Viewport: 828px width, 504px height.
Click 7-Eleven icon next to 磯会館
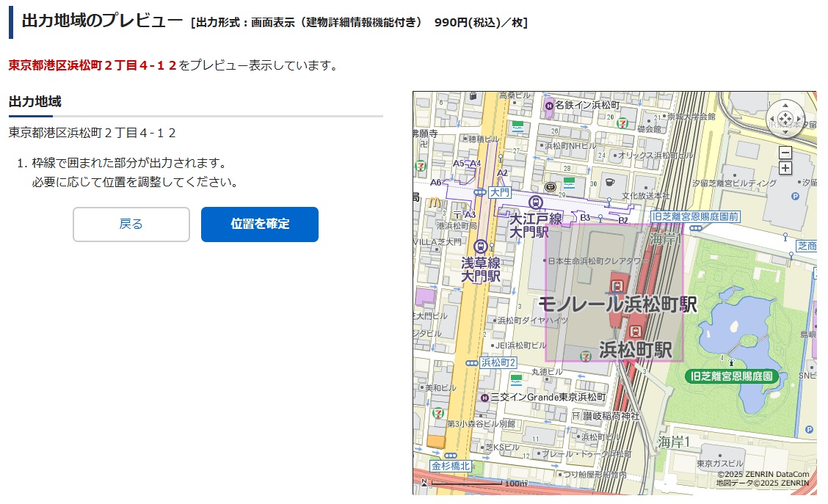[x=622, y=123]
